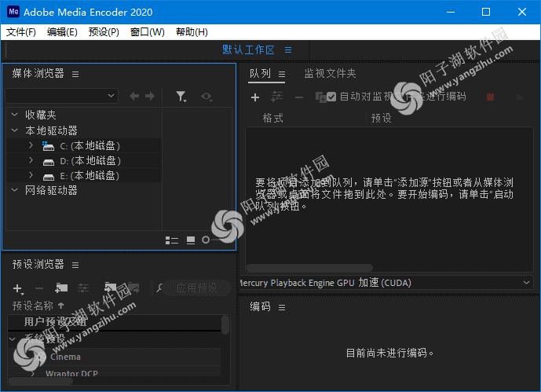The width and height of the screenshot is (541, 392).
Task: Open the 媒体浏览器 panel menu
Action: coord(75,74)
